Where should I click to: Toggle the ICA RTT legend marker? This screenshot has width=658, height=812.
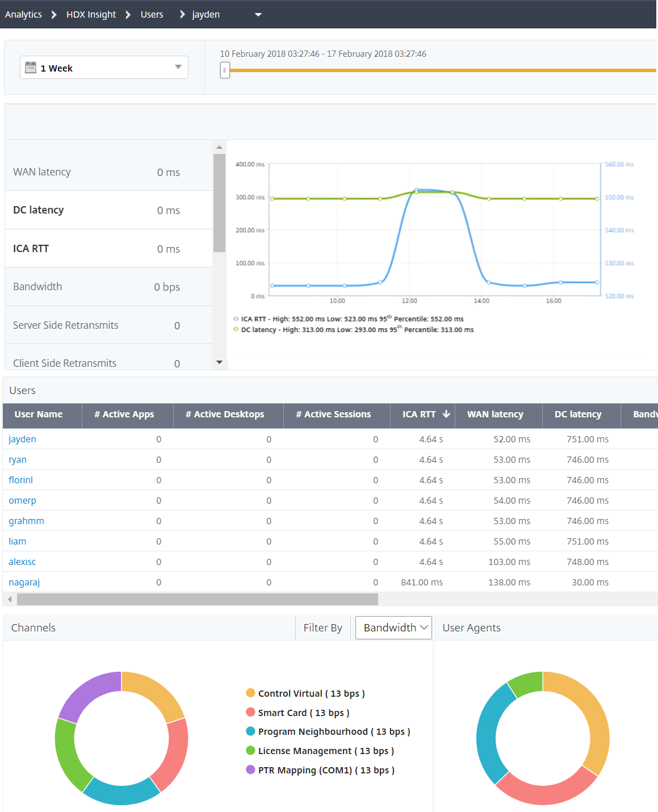point(236,319)
